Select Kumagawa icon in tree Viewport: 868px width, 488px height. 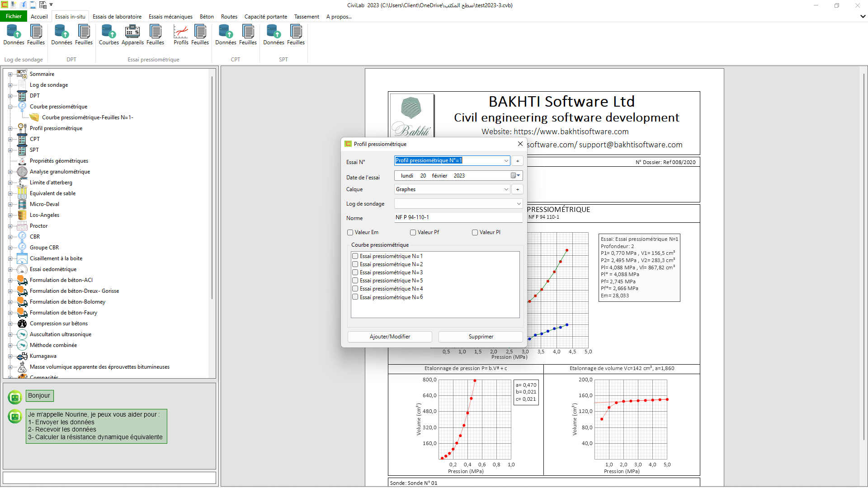tap(22, 356)
